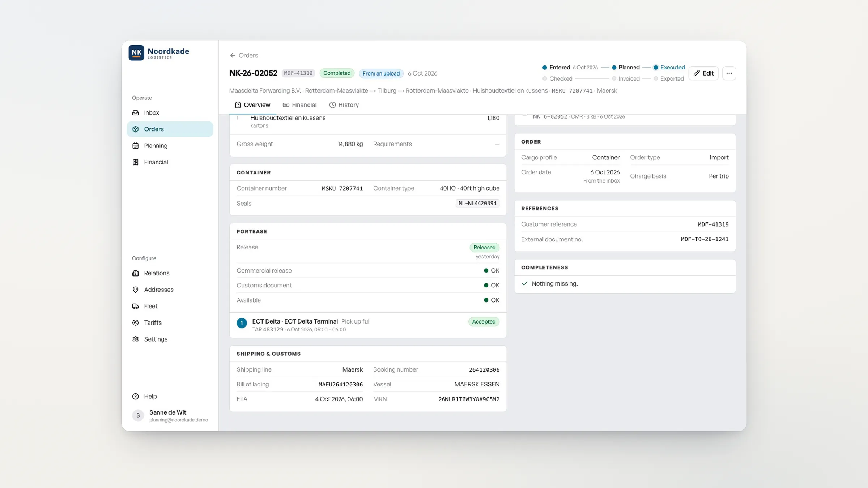Viewport: 868px width, 488px height.
Task: Click bill of lading MAEU264120306
Action: pos(340,385)
